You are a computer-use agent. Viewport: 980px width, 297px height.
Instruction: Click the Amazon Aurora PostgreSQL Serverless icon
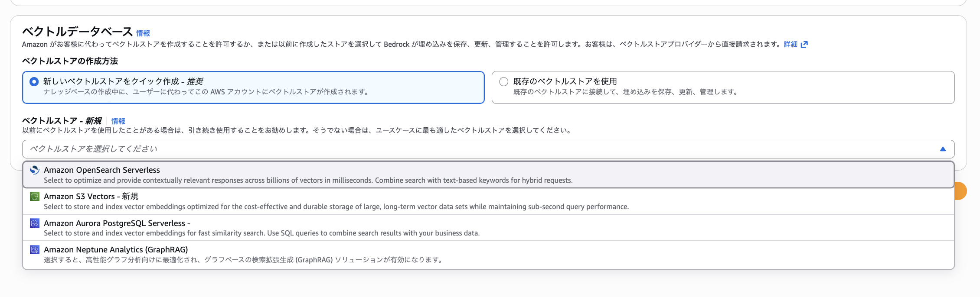click(x=35, y=223)
